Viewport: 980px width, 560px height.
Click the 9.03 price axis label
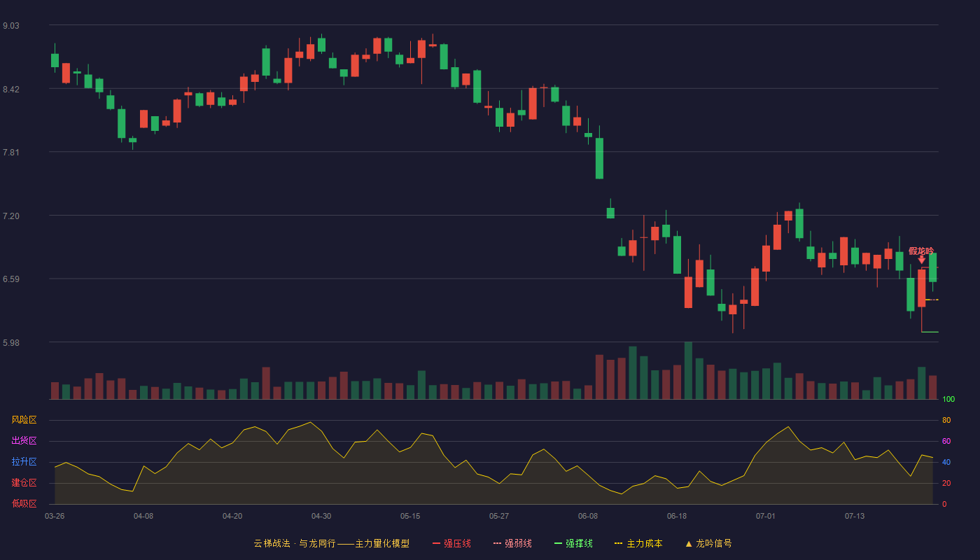[x=11, y=26]
